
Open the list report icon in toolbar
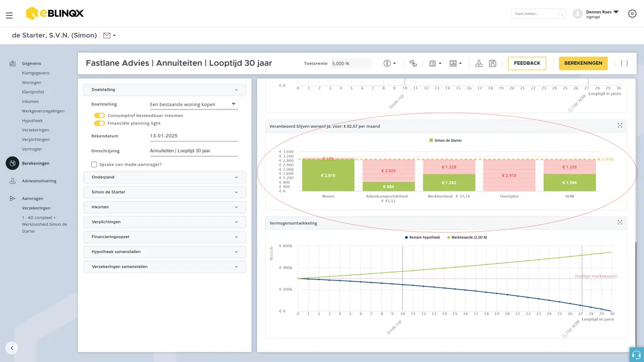click(433, 63)
